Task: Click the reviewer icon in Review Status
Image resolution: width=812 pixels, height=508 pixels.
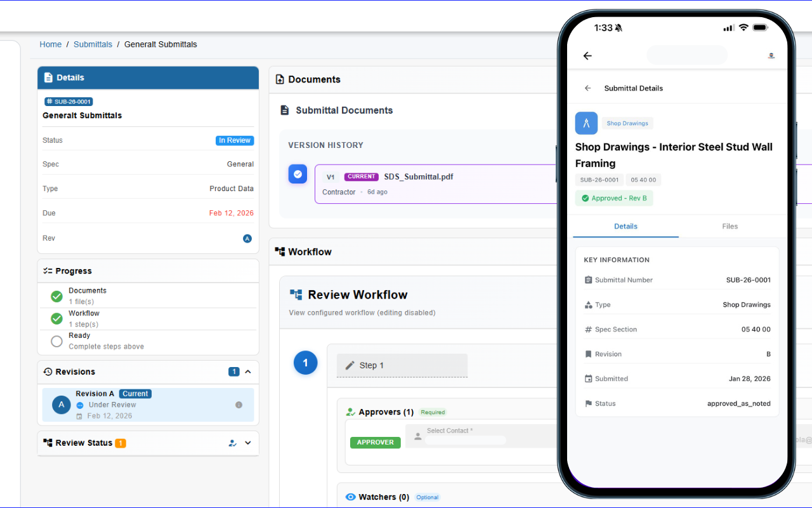Action: tap(233, 443)
